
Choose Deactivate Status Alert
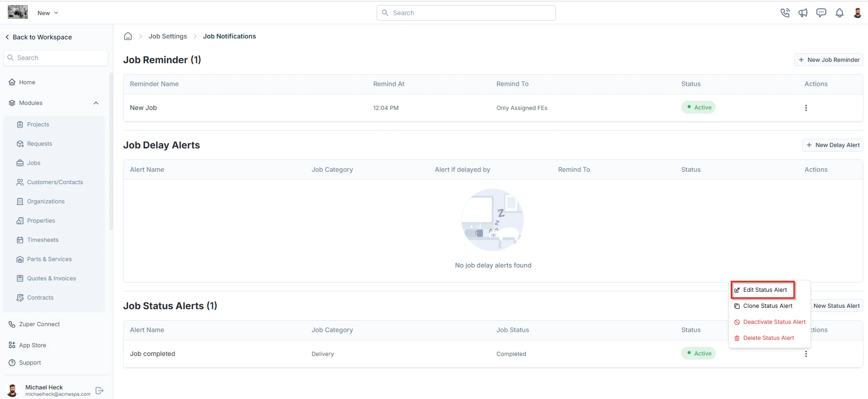pos(770,322)
